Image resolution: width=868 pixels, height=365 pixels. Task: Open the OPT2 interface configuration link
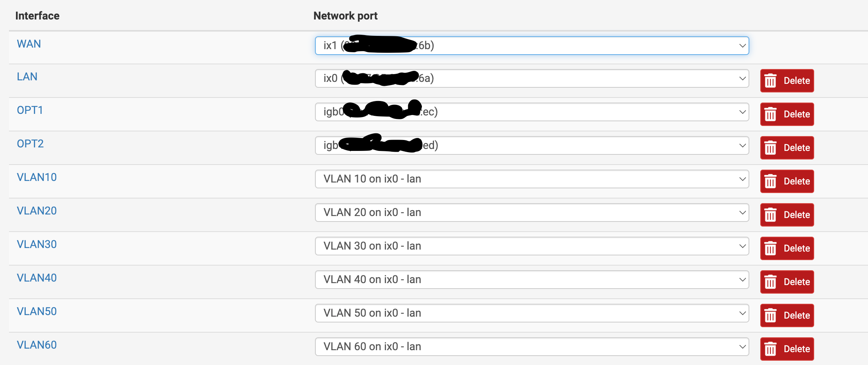coord(30,144)
